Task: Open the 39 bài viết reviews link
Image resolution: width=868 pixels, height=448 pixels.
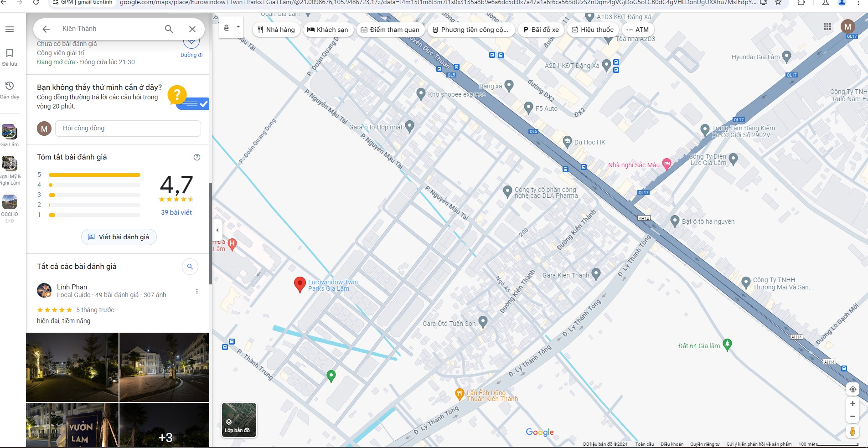Action: 176,212
